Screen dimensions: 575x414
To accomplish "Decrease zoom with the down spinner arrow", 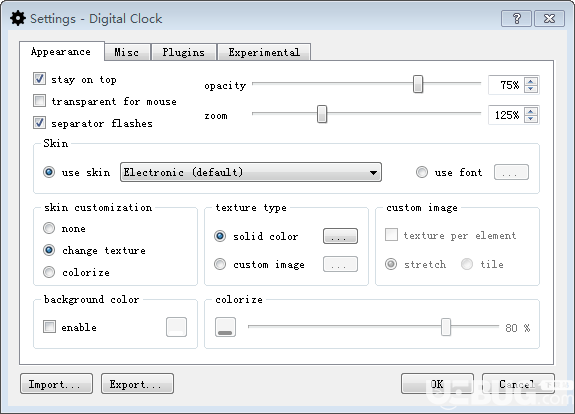I will [531, 119].
